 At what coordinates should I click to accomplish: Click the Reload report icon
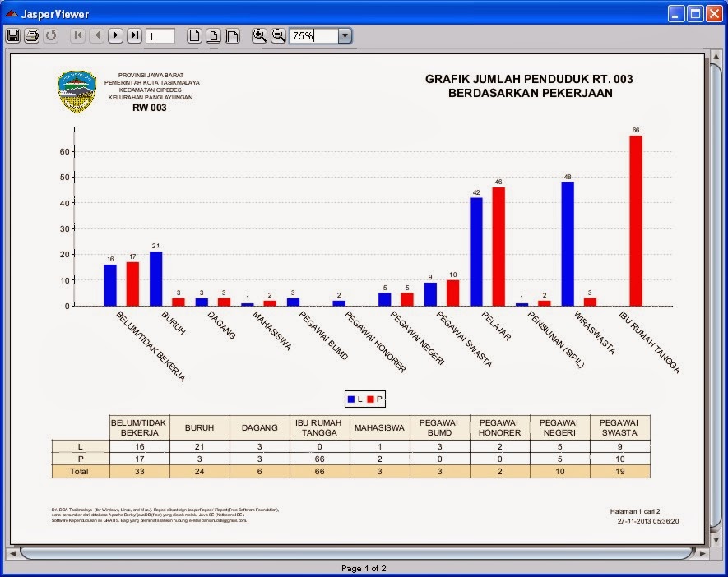click(51, 35)
